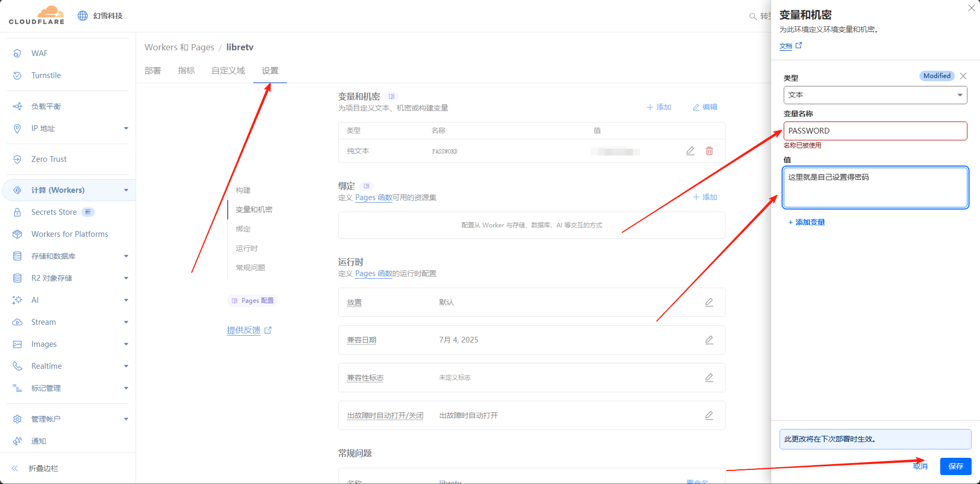Click the 管理帐户 gear icon
The width and height of the screenshot is (980, 484).
(x=17, y=419)
